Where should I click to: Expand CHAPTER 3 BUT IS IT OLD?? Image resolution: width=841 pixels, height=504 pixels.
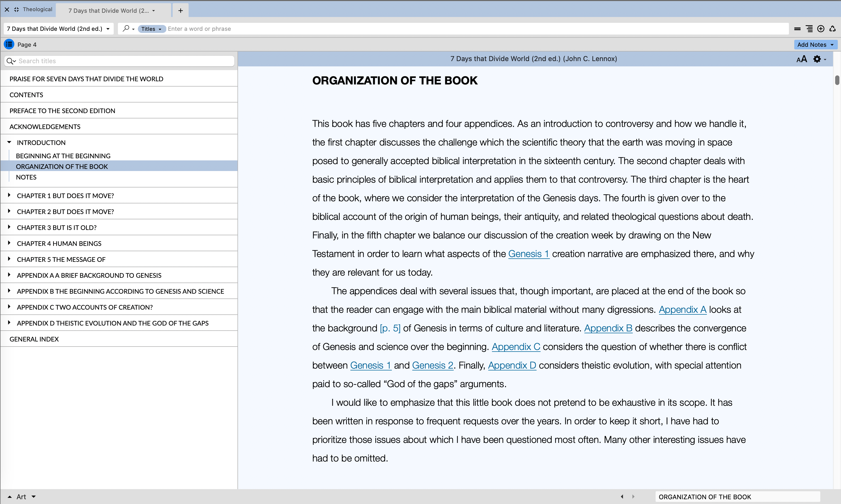pos(9,227)
